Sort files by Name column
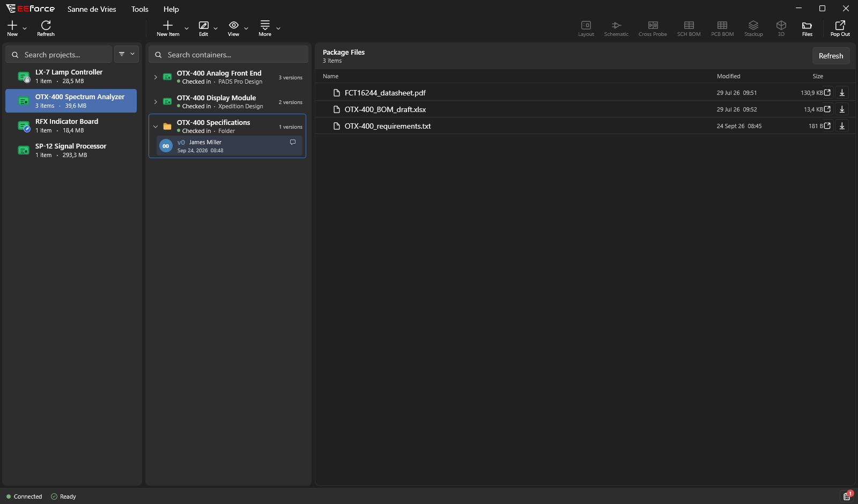858x504 pixels. tap(330, 76)
